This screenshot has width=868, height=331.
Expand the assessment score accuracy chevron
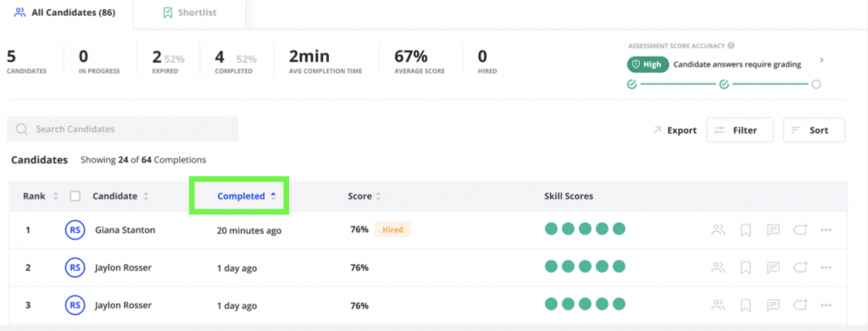[x=821, y=60]
